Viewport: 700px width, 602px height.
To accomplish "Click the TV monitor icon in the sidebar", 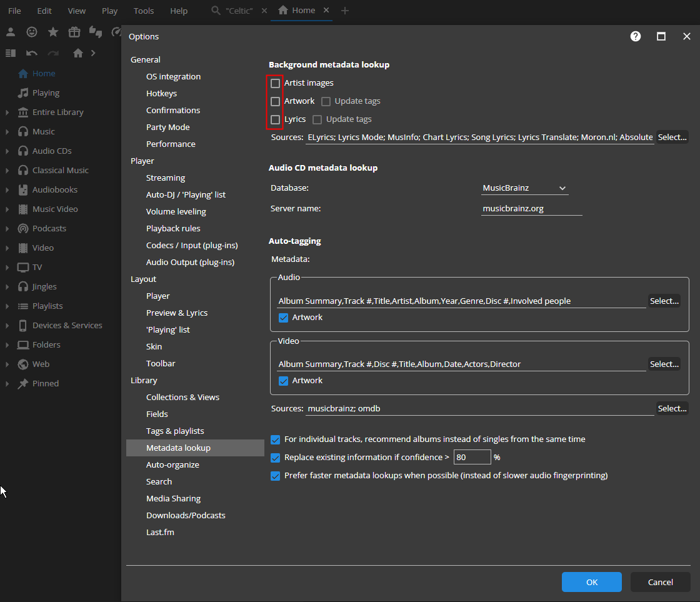I will point(23,267).
